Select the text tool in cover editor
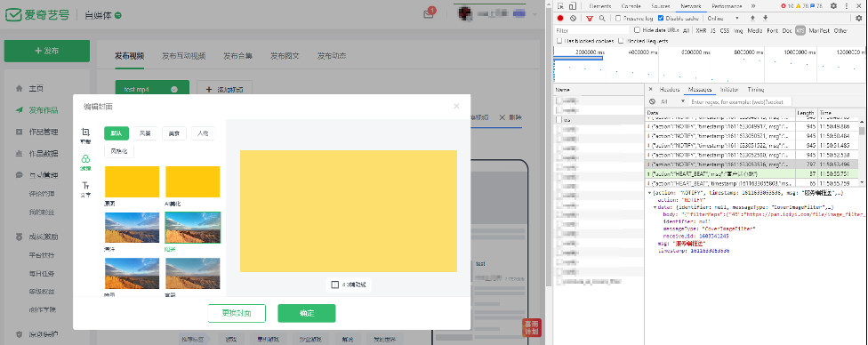The height and width of the screenshot is (345, 868). pyautogui.click(x=85, y=189)
